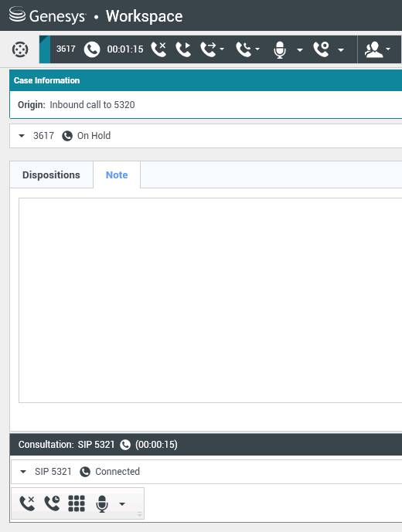The width and height of the screenshot is (402, 532).
Task: Mute the main call microphone
Action: click(x=280, y=50)
